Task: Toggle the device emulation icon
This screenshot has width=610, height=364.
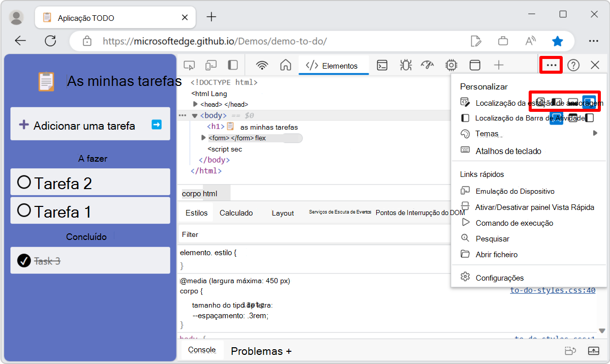Action: tap(211, 65)
